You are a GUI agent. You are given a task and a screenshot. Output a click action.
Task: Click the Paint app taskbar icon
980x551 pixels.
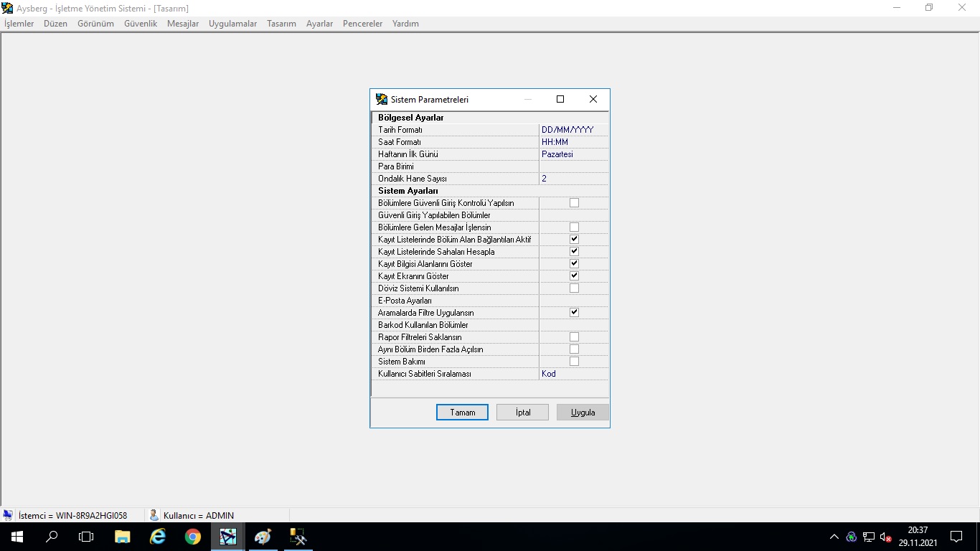click(x=263, y=537)
